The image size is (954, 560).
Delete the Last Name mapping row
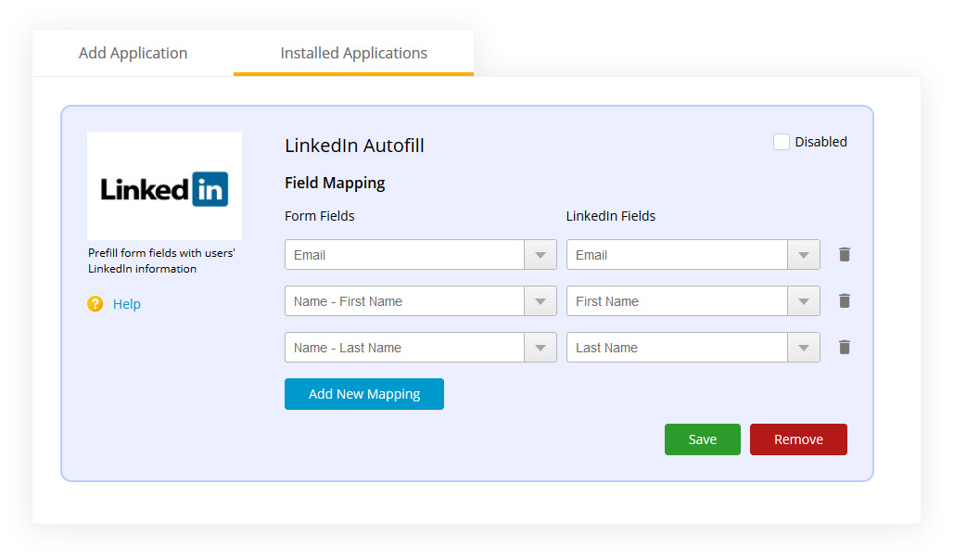coord(844,347)
